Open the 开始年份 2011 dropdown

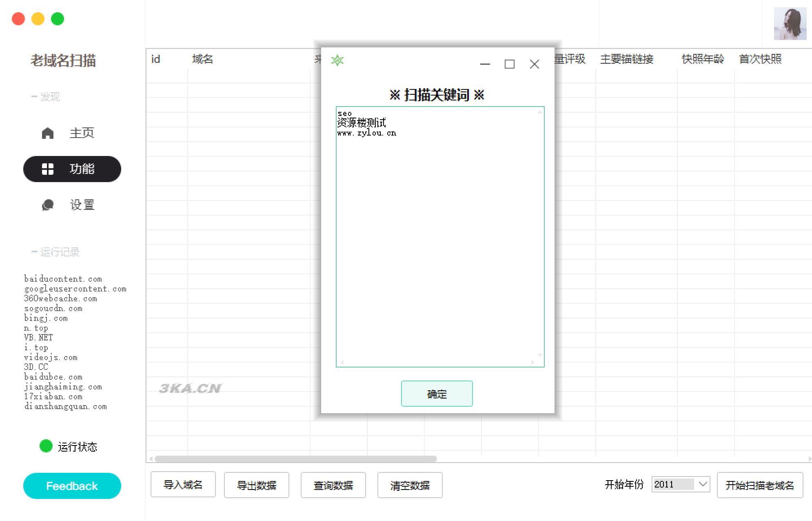click(x=681, y=484)
